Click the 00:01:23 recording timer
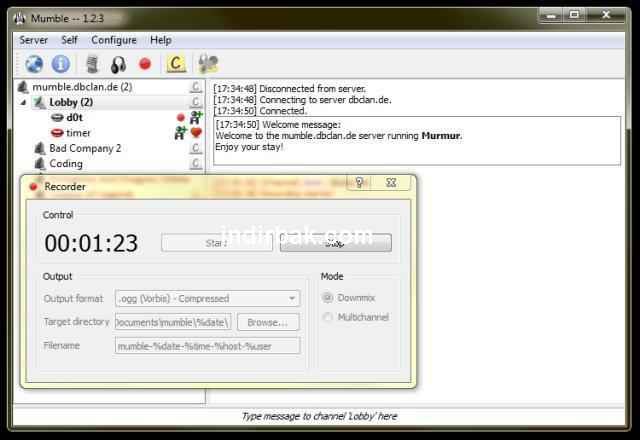Image resolution: width=640 pixels, height=440 pixels. [91, 243]
